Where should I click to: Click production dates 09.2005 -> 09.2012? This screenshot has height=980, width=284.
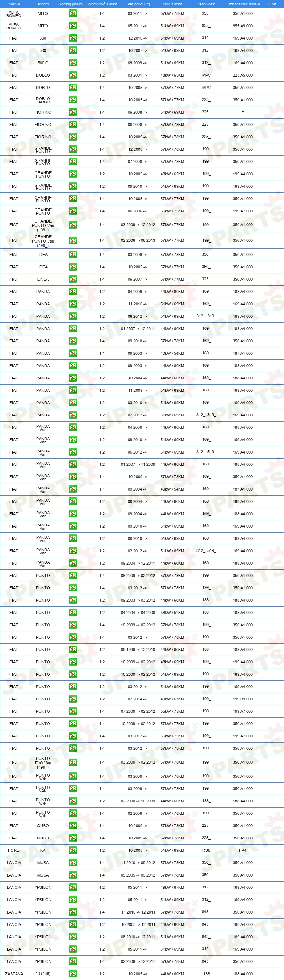point(138,875)
